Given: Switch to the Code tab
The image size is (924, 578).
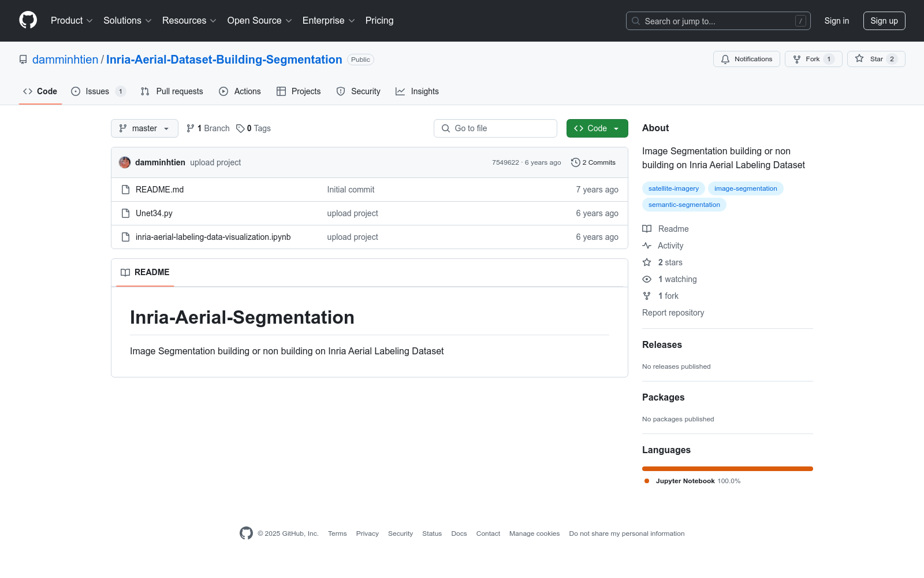Looking at the screenshot, I should (40, 91).
